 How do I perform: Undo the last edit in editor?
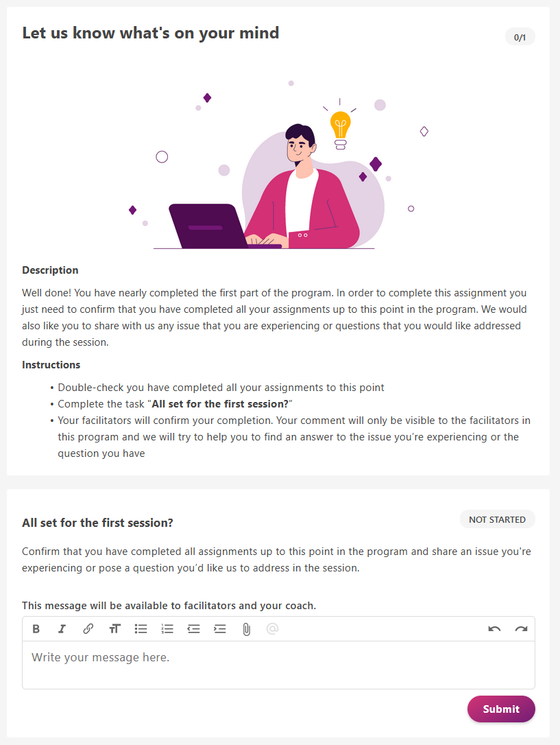(x=494, y=629)
